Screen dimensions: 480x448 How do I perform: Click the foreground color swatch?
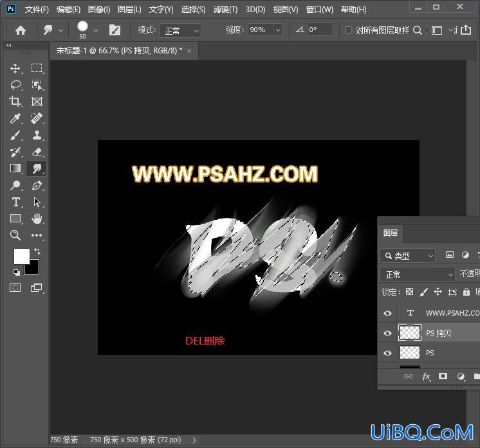tap(21, 256)
